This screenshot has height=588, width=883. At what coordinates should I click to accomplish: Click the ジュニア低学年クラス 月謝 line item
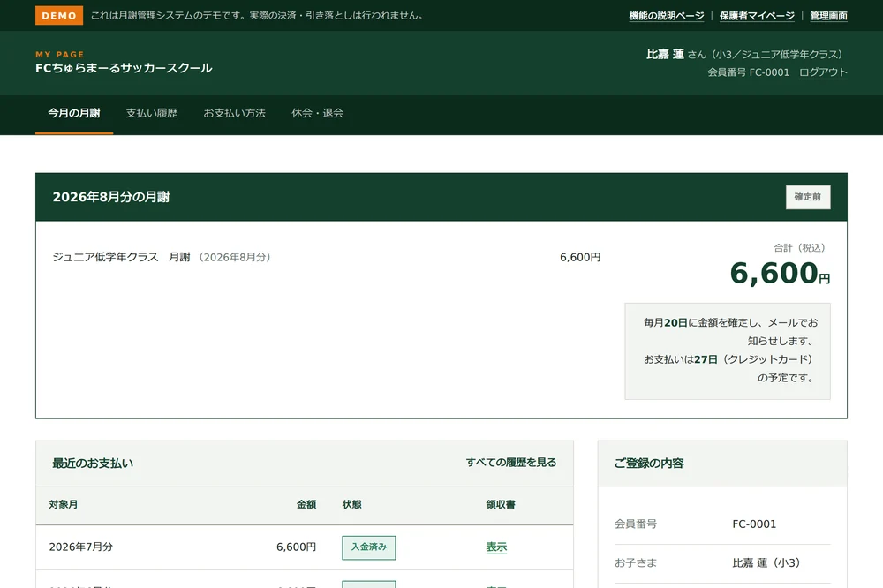click(x=162, y=258)
